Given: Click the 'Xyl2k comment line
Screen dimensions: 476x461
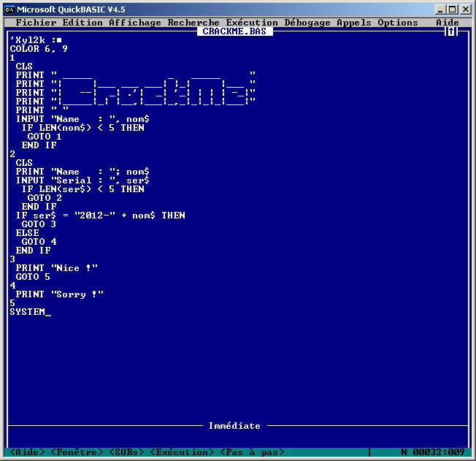Looking at the screenshot, I should [x=36, y=40].
